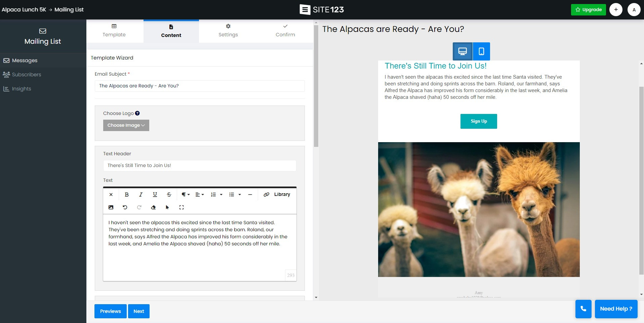Open text alignment dropdown
The width and height of the screenshot is (644, 323).
(200, 195)
